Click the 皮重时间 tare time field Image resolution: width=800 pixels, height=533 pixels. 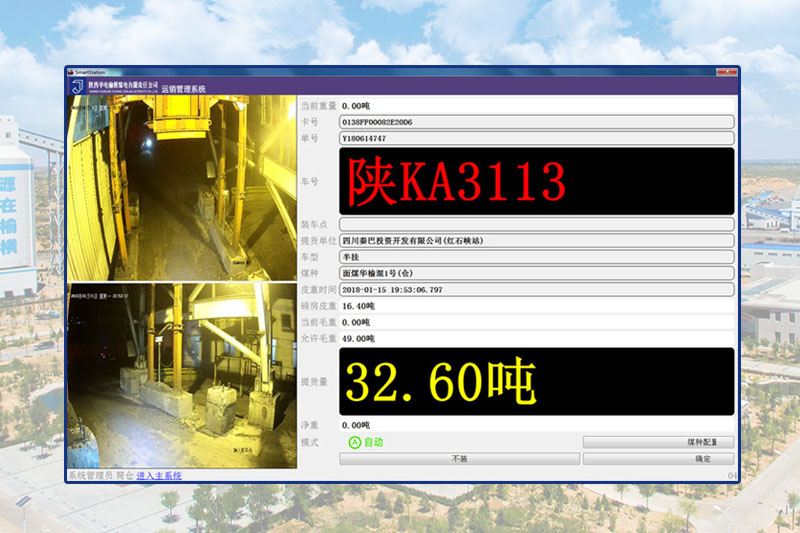click(x=536, y=289)
